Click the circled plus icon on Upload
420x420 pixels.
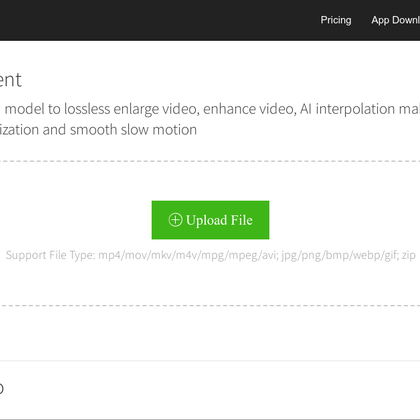(175, 220)
